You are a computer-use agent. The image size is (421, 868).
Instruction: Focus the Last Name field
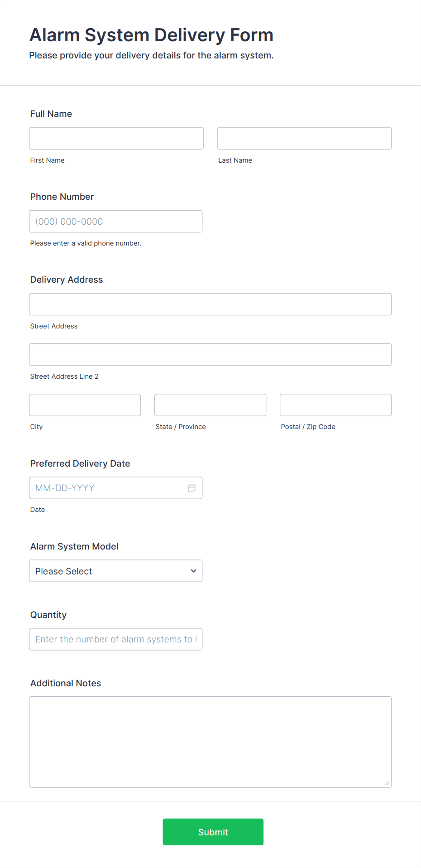tap(304, 138)
